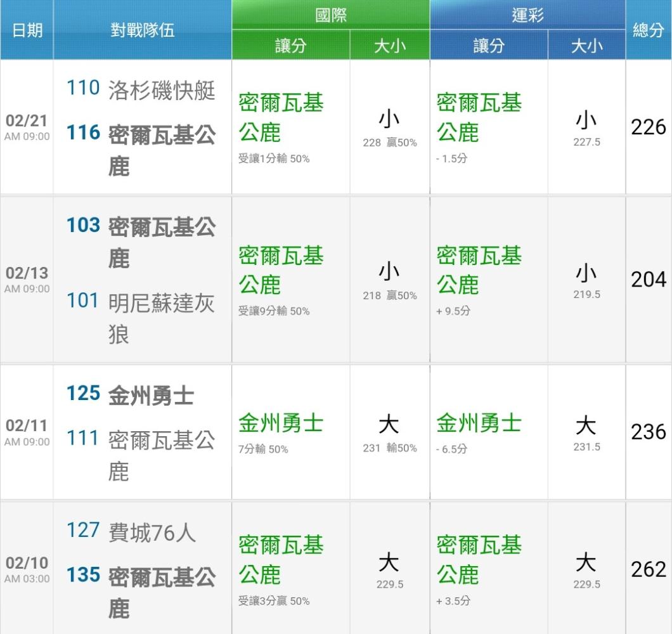The image size is (672, 634).
Task: Click 小 228 result in 國際大小
Action: (x=390, y=127)
